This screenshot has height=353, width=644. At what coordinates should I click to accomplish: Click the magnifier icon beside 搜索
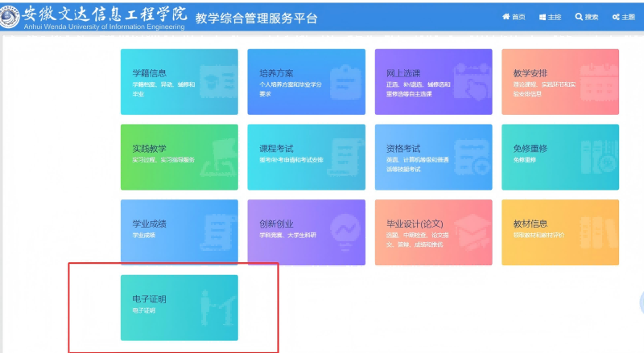point(578,17)
